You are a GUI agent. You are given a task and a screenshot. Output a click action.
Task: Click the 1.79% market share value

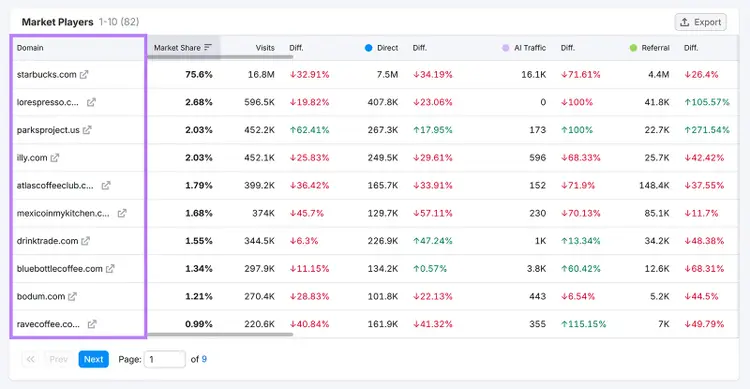[x=199, y=186]
